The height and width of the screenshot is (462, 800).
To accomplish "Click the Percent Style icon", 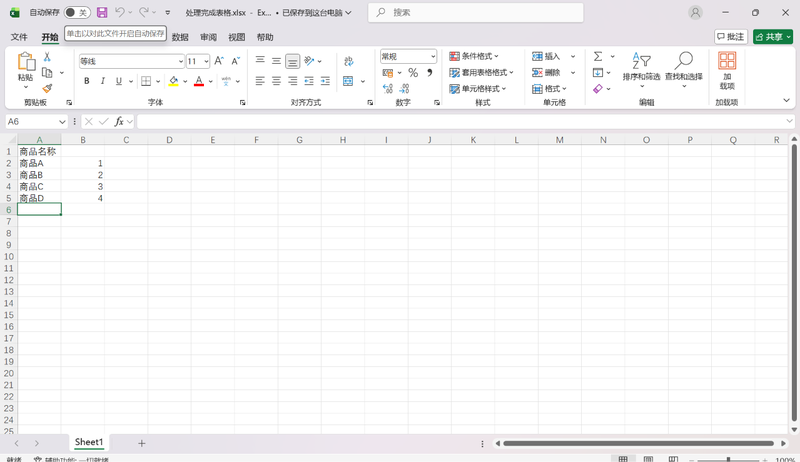I will click(x=413, y=73).
